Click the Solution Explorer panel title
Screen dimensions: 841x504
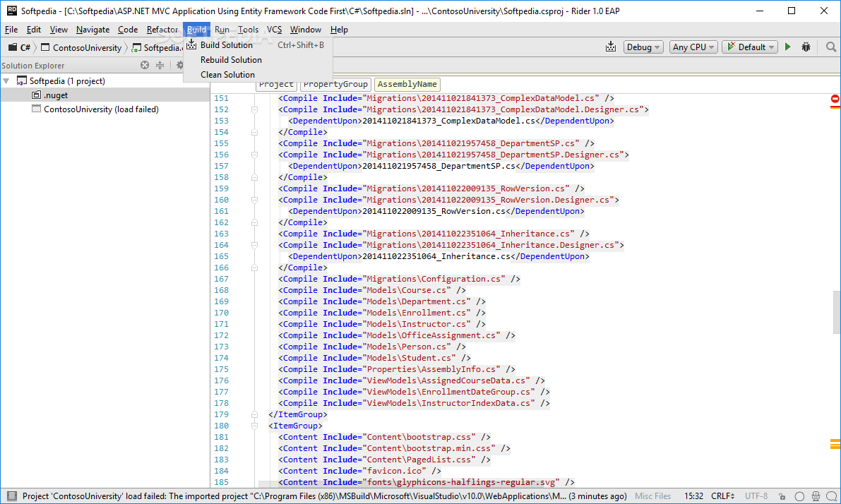pyautogui.click(x=33, y=66)
